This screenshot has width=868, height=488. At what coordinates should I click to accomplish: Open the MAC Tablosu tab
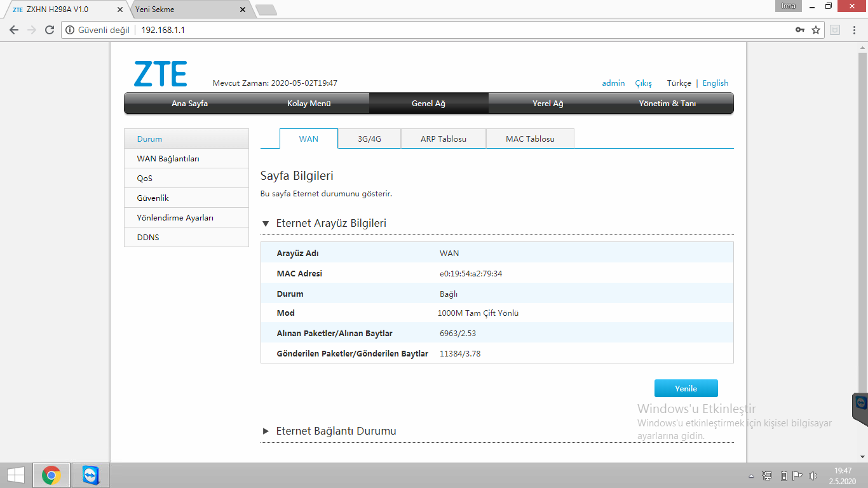pyautogui.click(x=530, y=139)
